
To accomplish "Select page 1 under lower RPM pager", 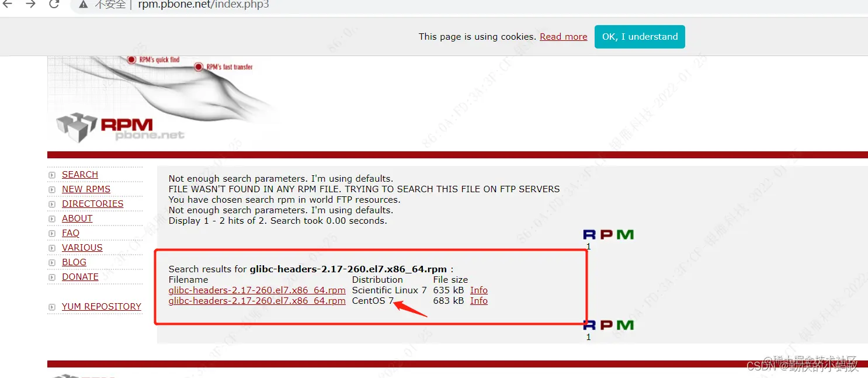I will (x=588, y=337).
